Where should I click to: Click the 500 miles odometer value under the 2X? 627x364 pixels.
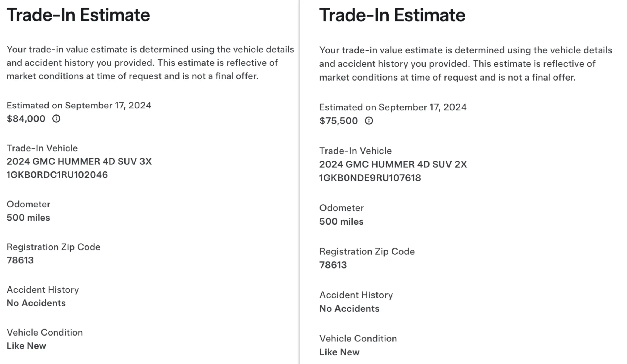(x=341, y=222)
